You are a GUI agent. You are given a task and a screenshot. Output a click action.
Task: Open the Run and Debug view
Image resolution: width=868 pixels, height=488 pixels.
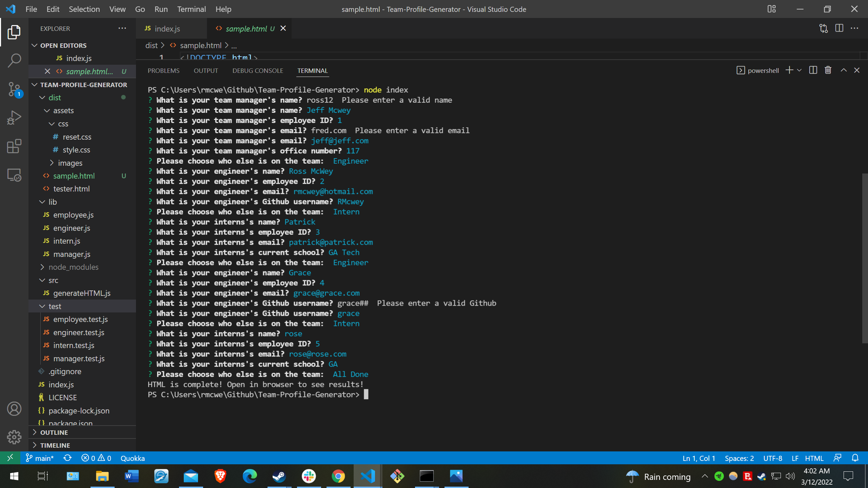pyautogui.click(x=14, y=117)
